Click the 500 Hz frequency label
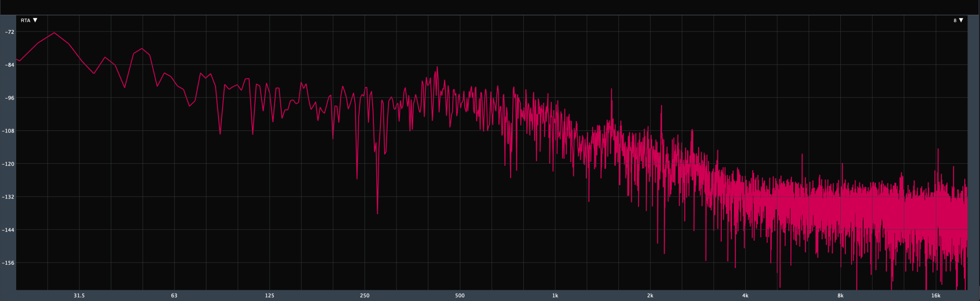980x301 pixels. click(460, 296)
